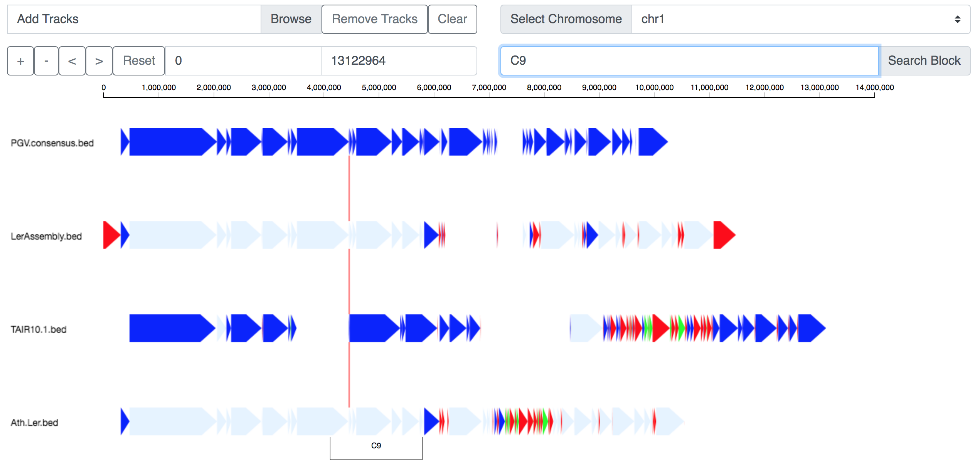
Task: Select the LerAssembly.bed track label
Action: (46, 236)
